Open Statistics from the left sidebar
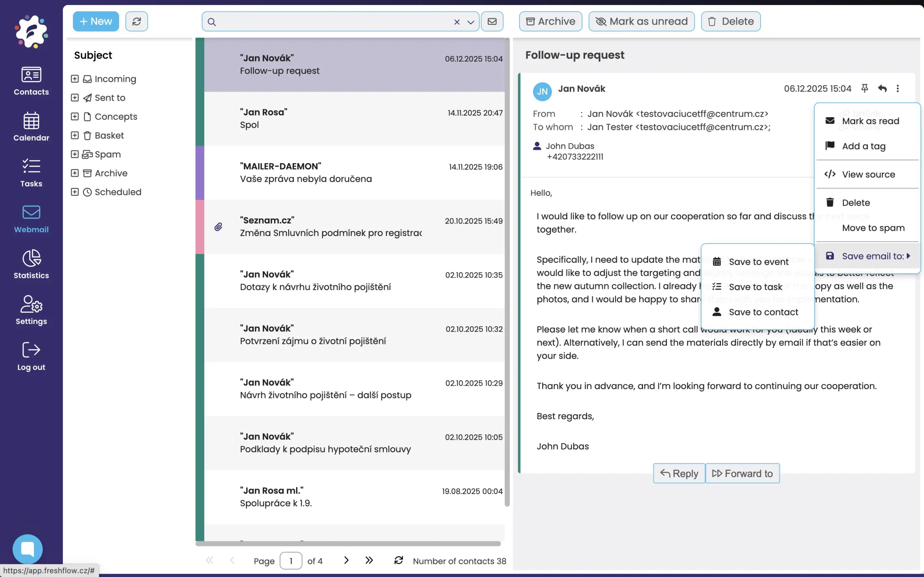The height and width of the screenshot is (577, 924). 31,264
